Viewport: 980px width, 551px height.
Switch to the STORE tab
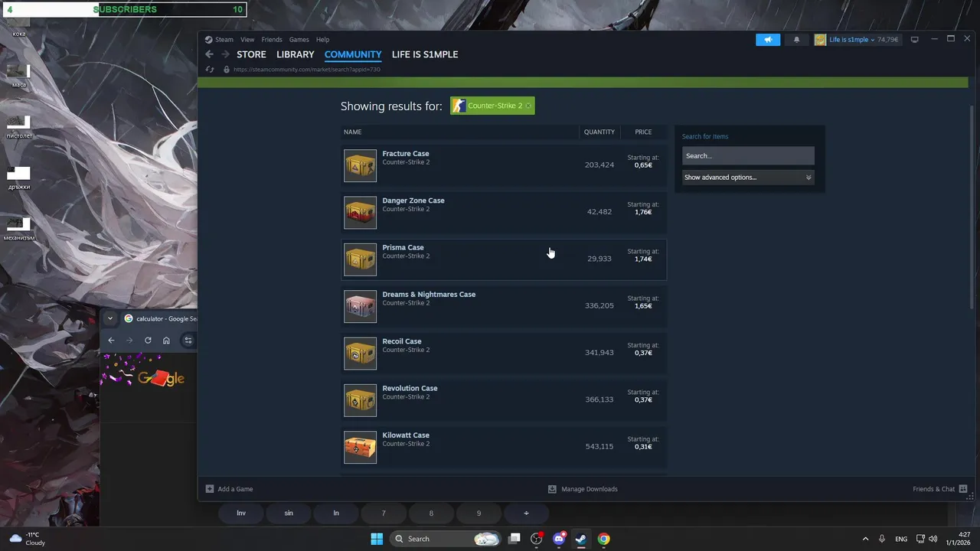(251, 54)
